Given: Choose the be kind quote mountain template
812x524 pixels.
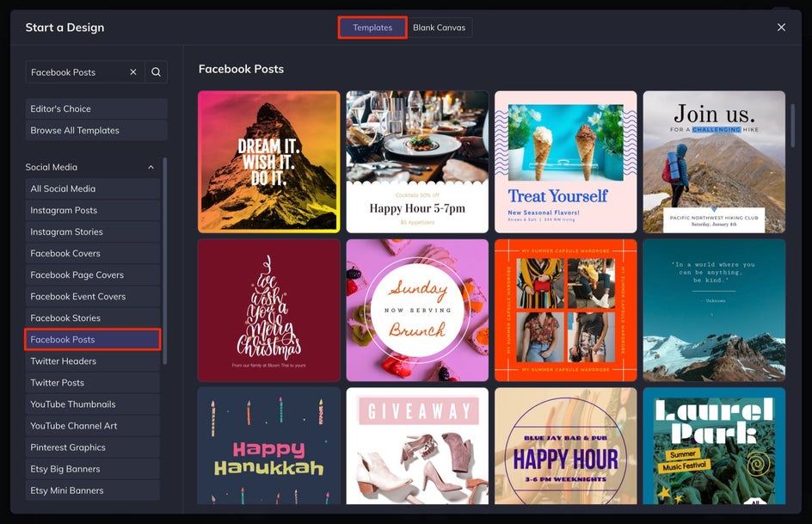Looking at the screenshot, I should pyautogui.click(x=714, y=310).
